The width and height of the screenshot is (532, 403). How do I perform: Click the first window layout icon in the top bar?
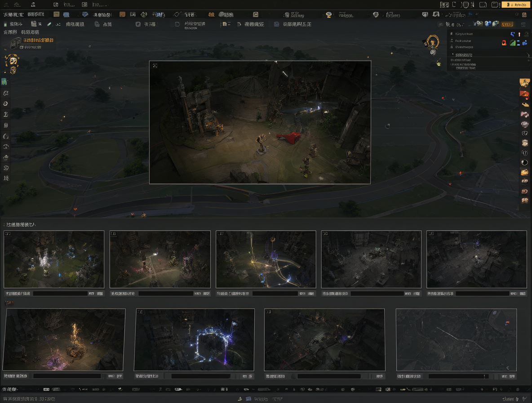coord(444,5)
